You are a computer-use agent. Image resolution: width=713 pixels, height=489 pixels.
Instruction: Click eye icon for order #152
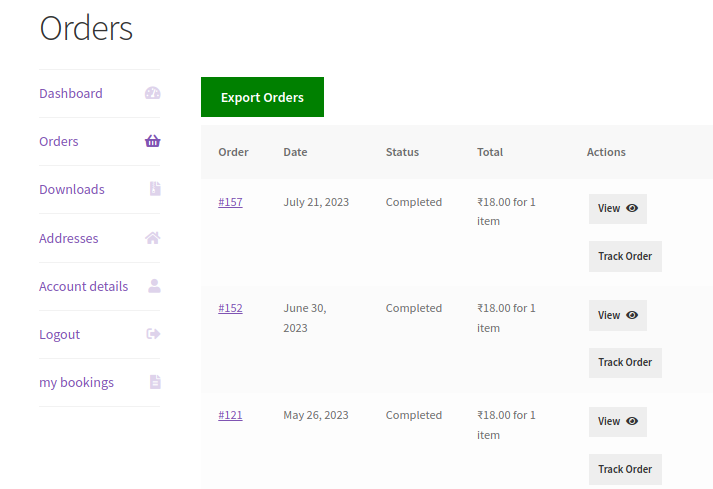[x=632, y=315]
